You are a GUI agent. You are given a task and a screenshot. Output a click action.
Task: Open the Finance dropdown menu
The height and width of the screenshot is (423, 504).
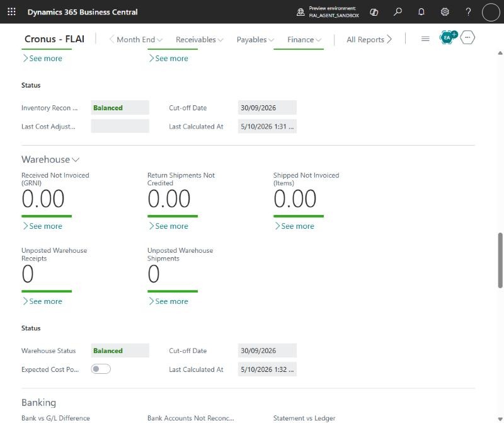click(x=304, y=40)
